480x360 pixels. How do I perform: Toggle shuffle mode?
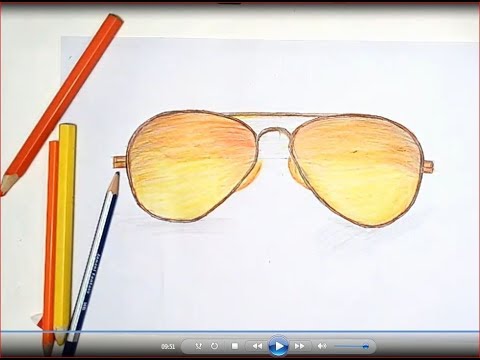click(199, 346)
